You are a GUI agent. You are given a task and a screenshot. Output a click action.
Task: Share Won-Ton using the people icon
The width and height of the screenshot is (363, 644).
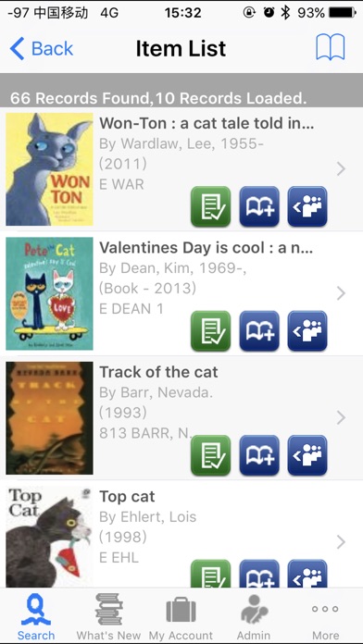pos(307,206)
